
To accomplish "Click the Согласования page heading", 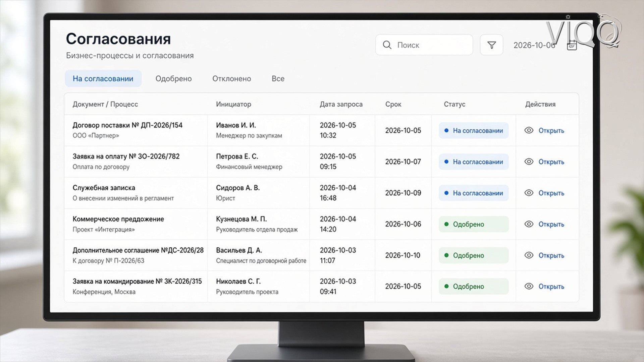I will [x=118, y=39].
